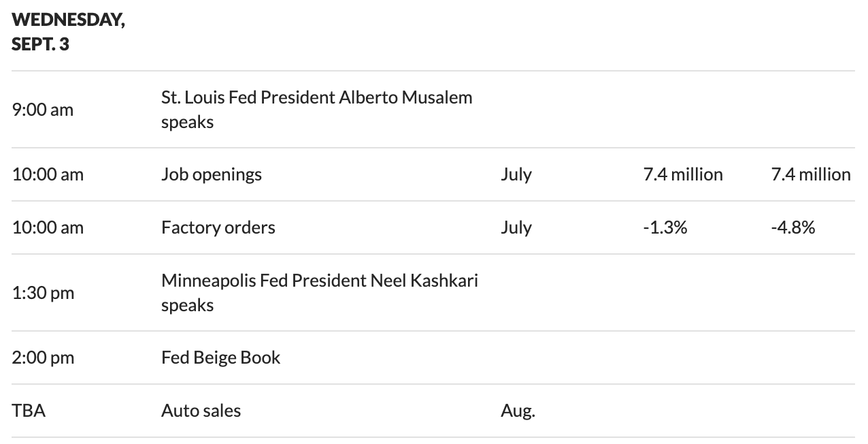The image size is (868, 444).
Task: Select the Auto sales report
Action: pos(201,411)
